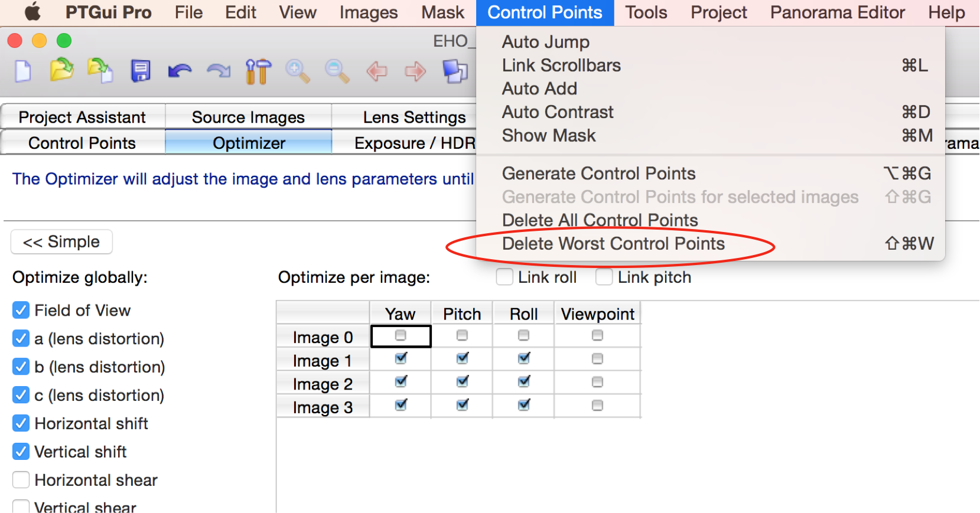
Task: Open the PTGui Pro application menu
Action: click(x=108, y=12)
